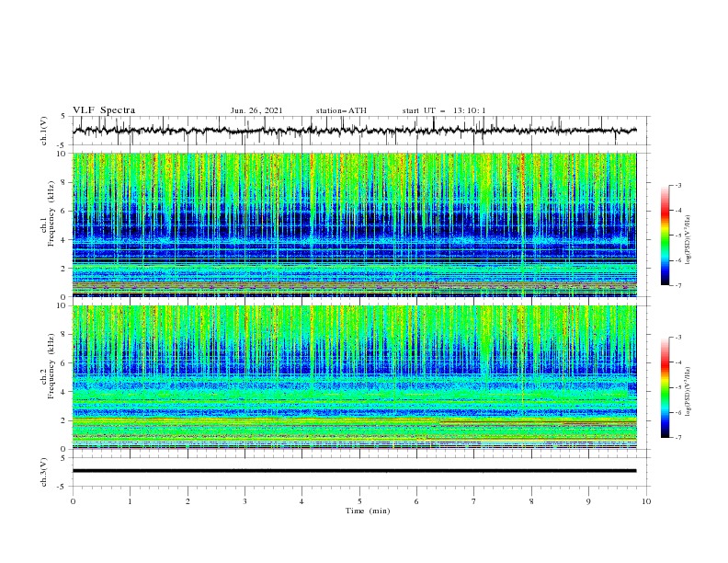Click the ch.1 spectrogram color bar

[x=665, y=236]
